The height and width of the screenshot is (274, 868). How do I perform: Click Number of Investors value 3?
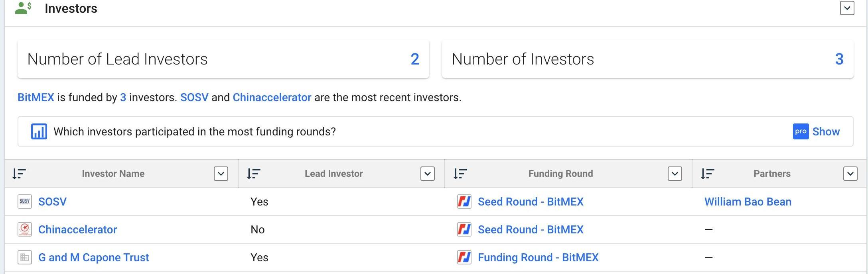(x=839, y=59)
